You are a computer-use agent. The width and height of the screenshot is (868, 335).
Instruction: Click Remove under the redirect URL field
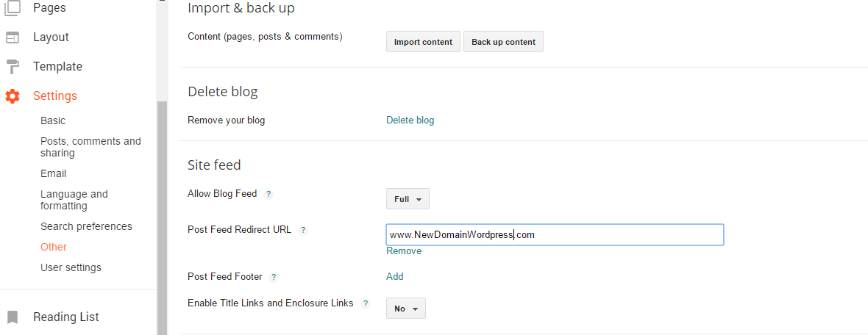404,251
